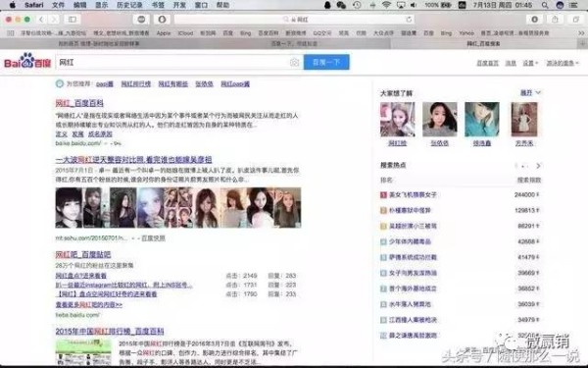Open the 历史记录 menu
The image size is (588, 368).
coord(129,5)
